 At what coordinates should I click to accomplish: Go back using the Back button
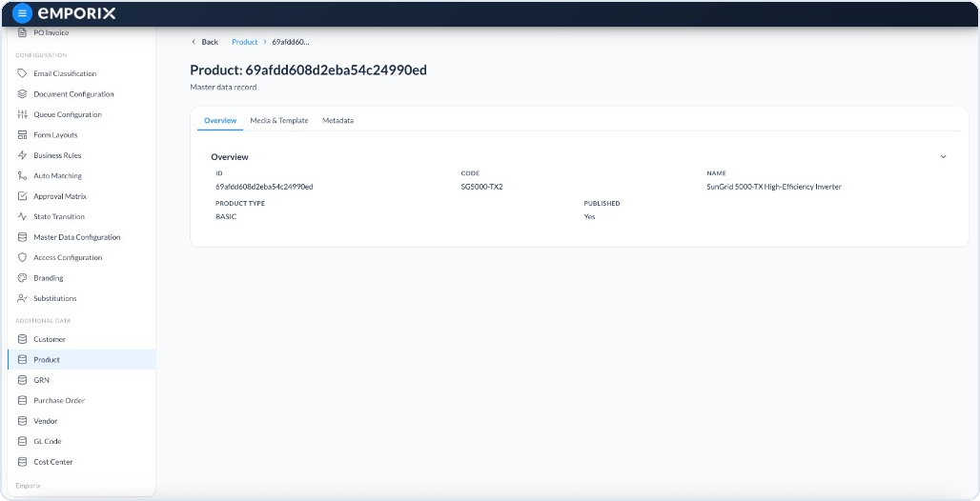tap(205, 42)
